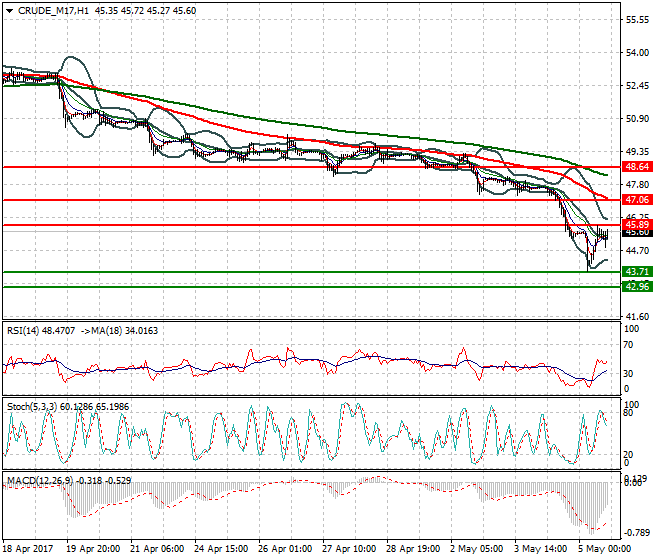The height and width of the screenshot is (560, 660).
Task: Click the 24 Apr 15:00 time label
Action: (221, 549)
